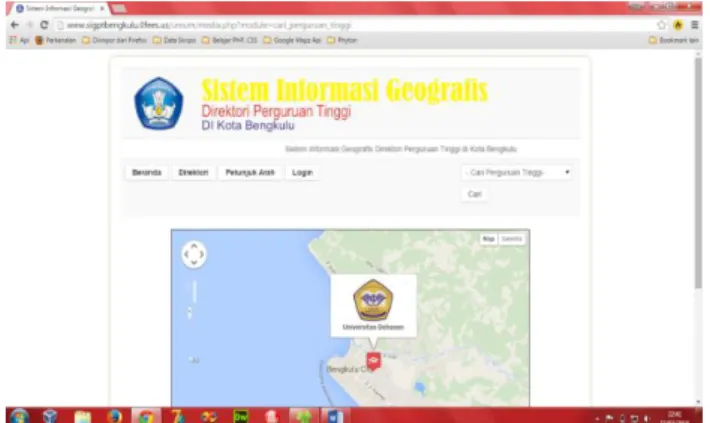Open the Google Maps Api bookmark folder

point(292,40)
